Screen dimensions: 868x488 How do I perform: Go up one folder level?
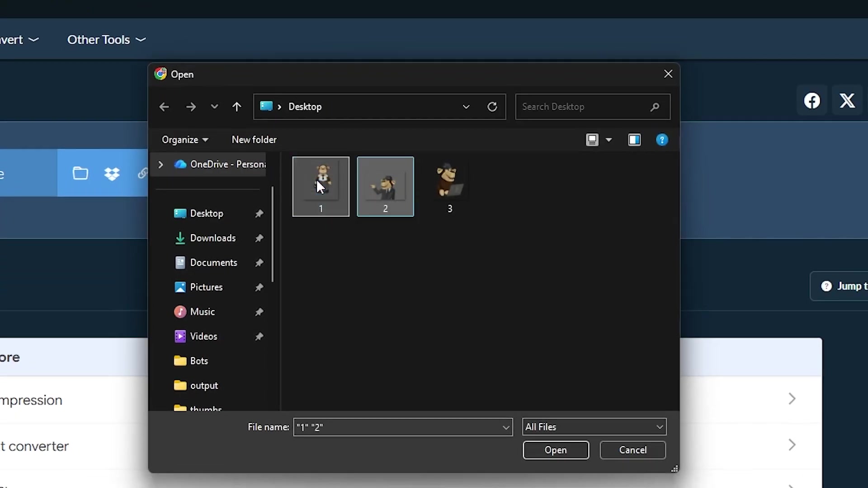236,107
